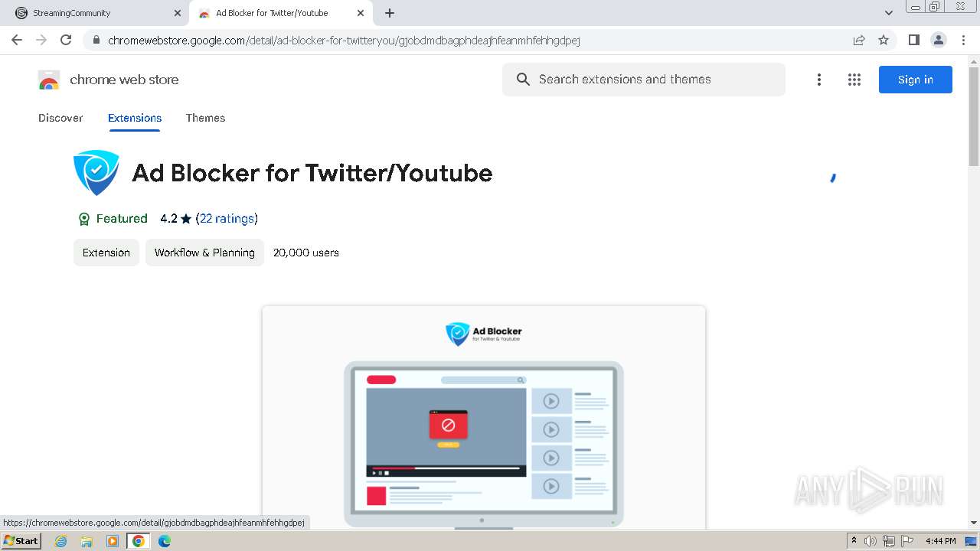This screenshot has height=551, width=980.
Task: Click the Chrome Web Store logo
Action: pyautogui.click(x=49, y=80)
